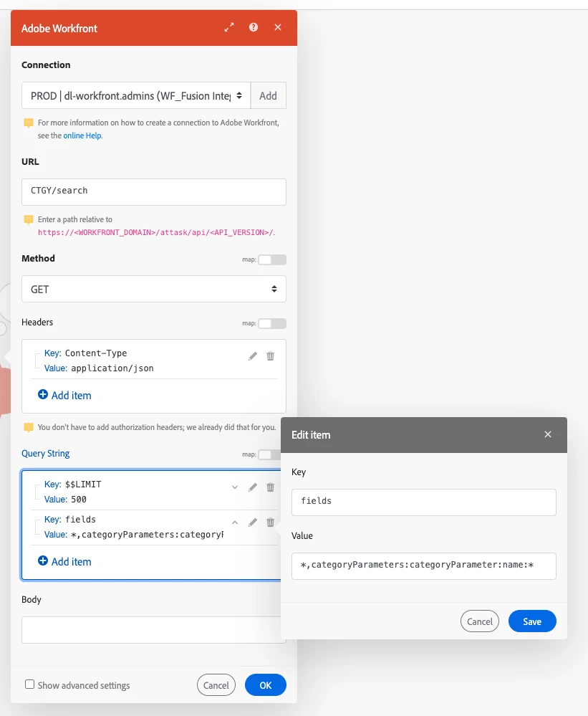
Task: Select the 500 value text
Action: (79, 499)
